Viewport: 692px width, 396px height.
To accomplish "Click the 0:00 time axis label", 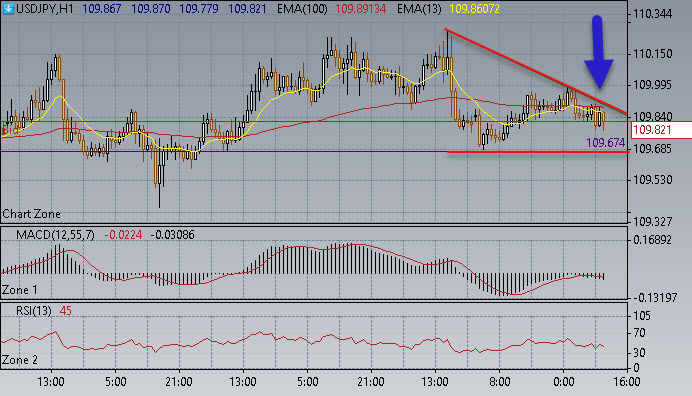I will [x=564, y=381].
